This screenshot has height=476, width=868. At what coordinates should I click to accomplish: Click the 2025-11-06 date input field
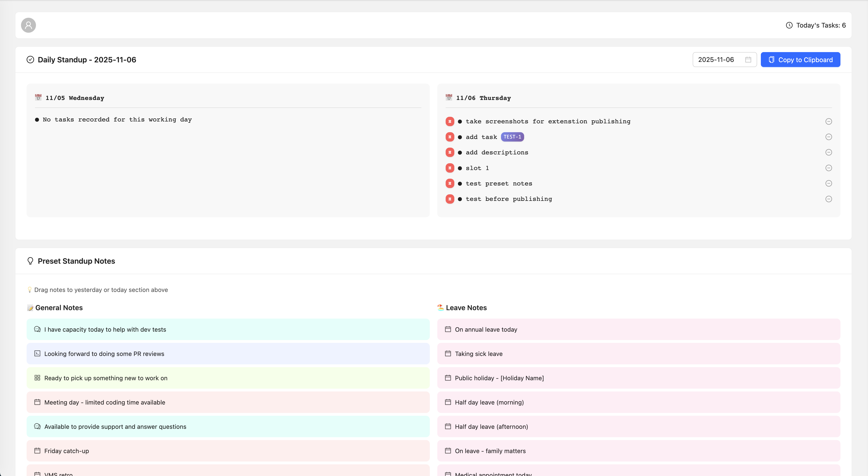pyautogui.click(x=716, y=60)
